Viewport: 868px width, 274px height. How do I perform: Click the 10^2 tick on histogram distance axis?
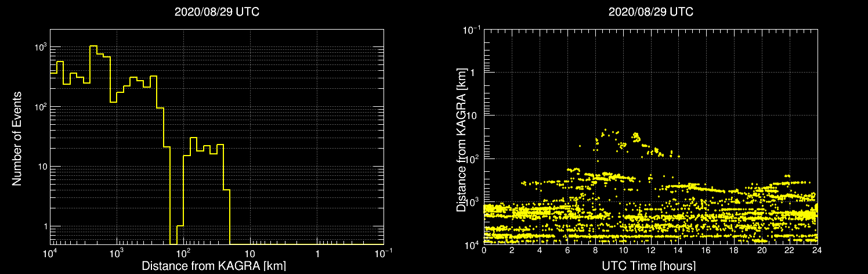tap(183, 253)
